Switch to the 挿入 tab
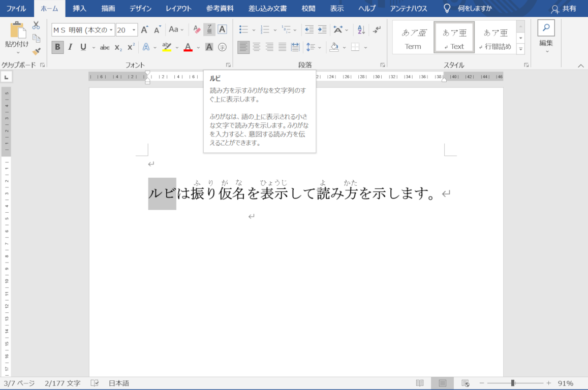This screenshot has height=390, width=588. 79,8
